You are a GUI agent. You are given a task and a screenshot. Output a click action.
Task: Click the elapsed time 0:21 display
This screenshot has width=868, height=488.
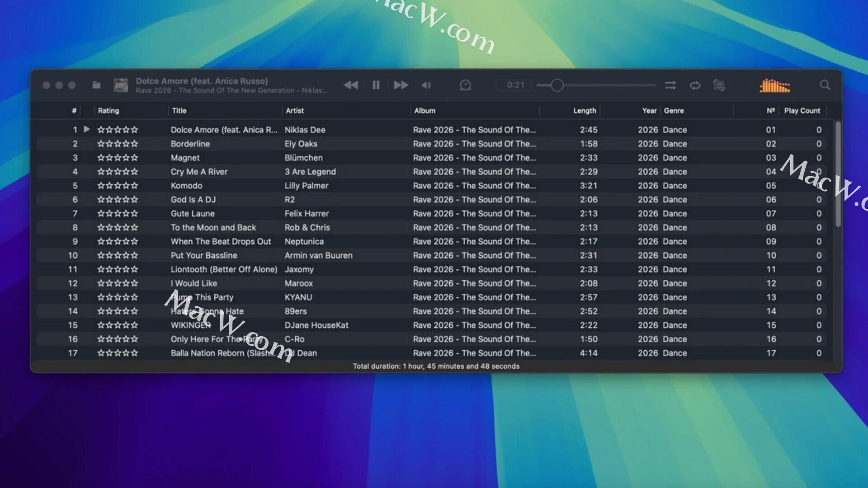[x=515, y=85]
